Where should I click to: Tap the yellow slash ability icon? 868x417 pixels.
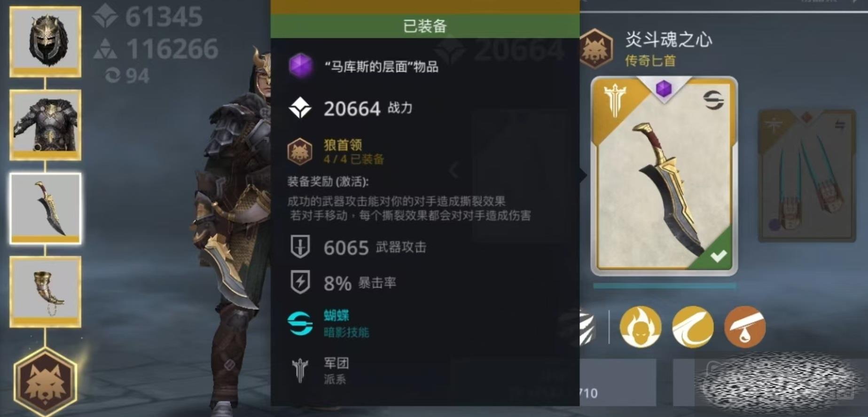coord(693,327)
